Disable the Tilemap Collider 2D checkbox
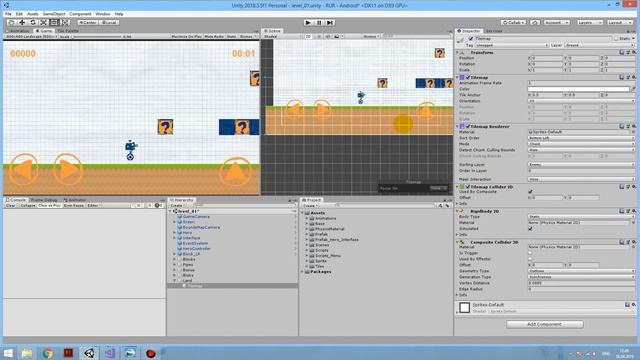640x360 pixels. pyautogui.click(x=468, y=187)
